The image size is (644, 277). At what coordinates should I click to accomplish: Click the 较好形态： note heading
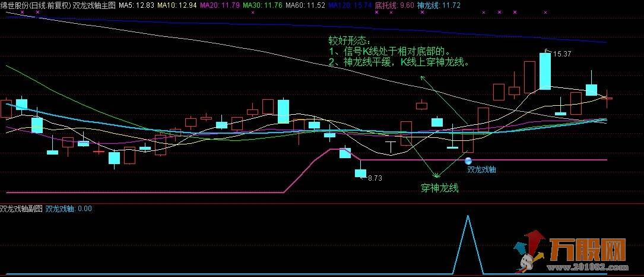click(349, 42)
